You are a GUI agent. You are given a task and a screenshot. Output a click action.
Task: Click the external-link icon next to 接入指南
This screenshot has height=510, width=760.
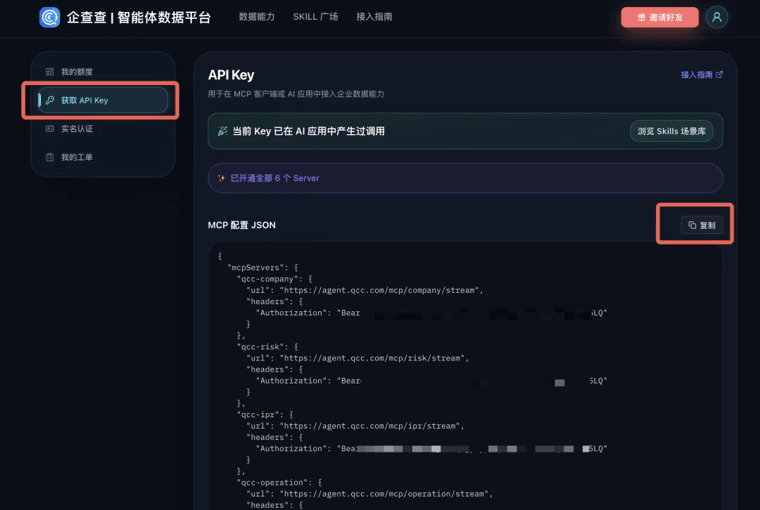719,75
